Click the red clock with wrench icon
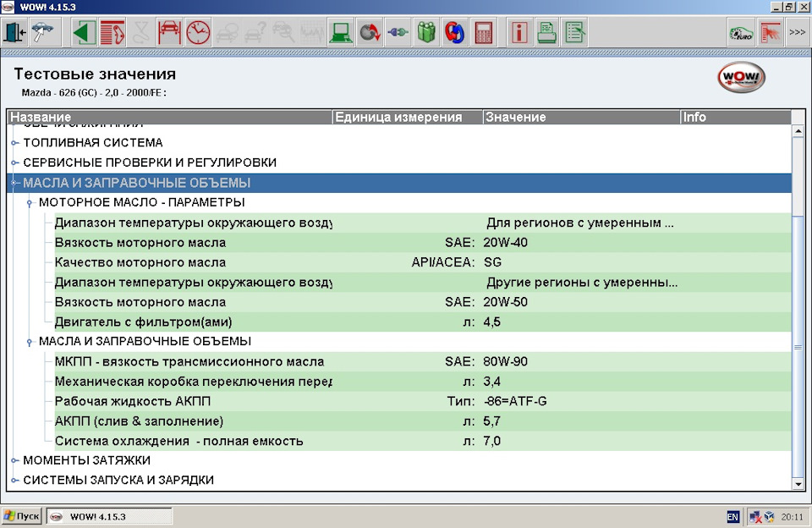Screen dimensions: 812x528 (198, 33)
